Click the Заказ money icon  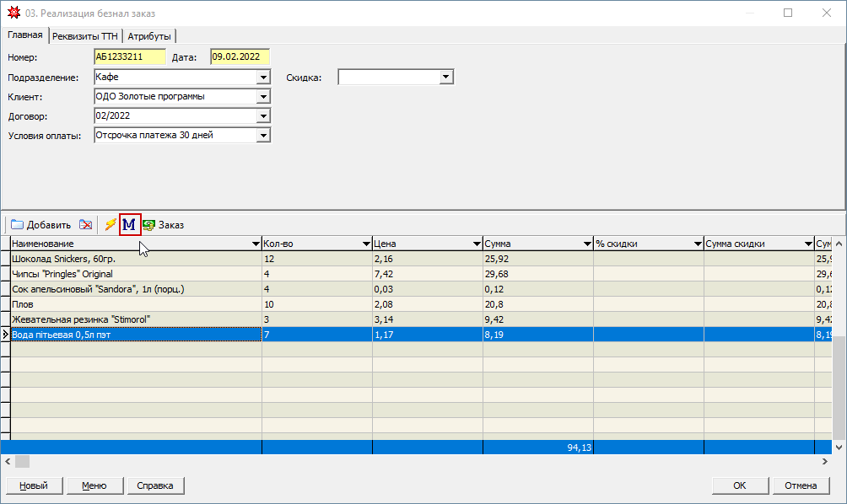[149, 225]
